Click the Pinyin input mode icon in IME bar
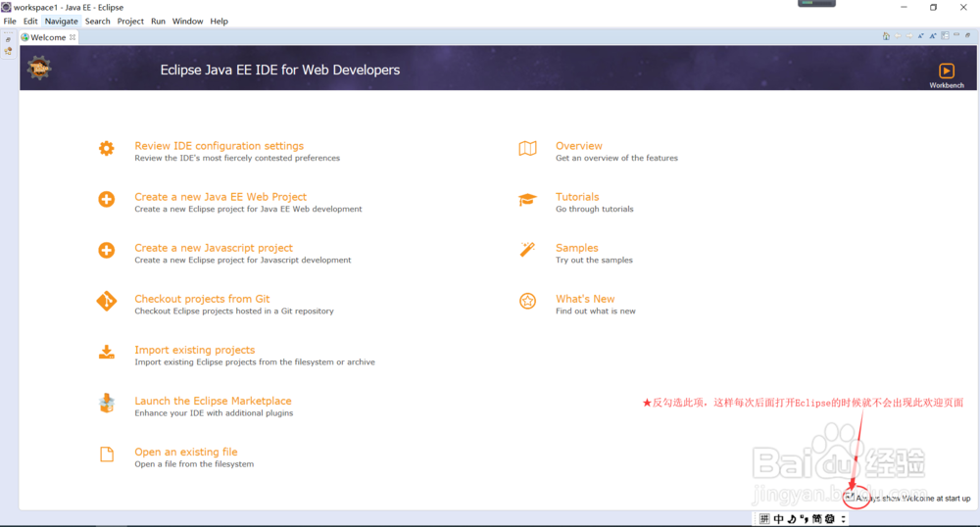980x527 pixels. click(x=764, y=519)
